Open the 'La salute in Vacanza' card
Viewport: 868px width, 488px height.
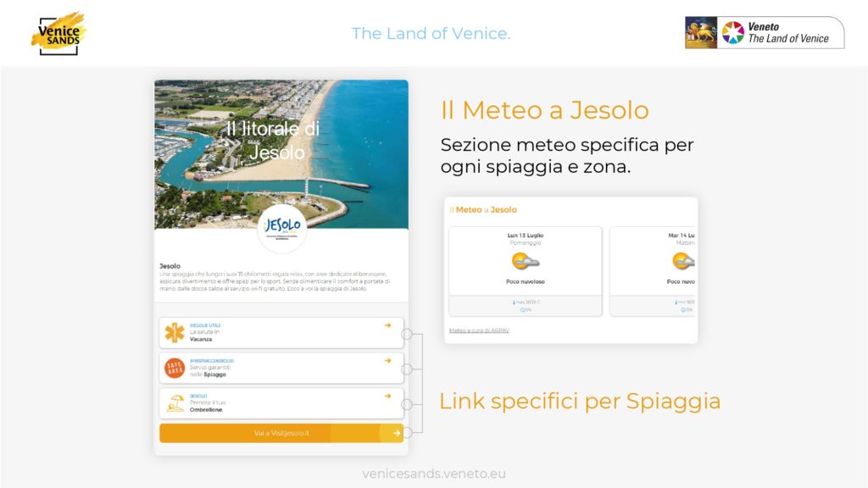[281, 332]
